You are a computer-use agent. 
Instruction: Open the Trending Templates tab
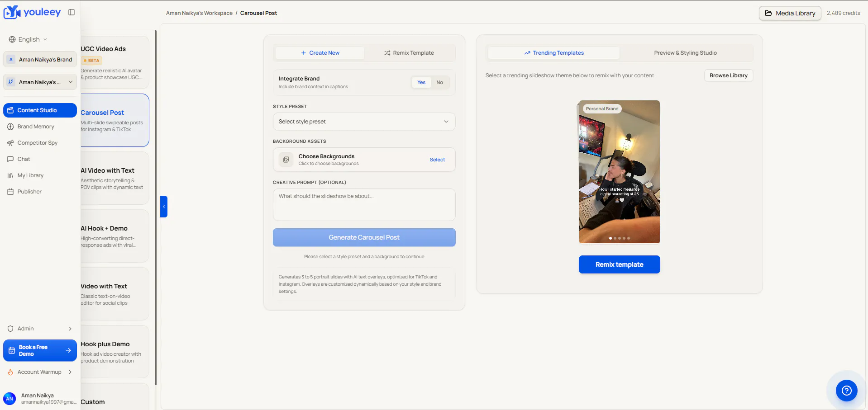click(554, 53)
